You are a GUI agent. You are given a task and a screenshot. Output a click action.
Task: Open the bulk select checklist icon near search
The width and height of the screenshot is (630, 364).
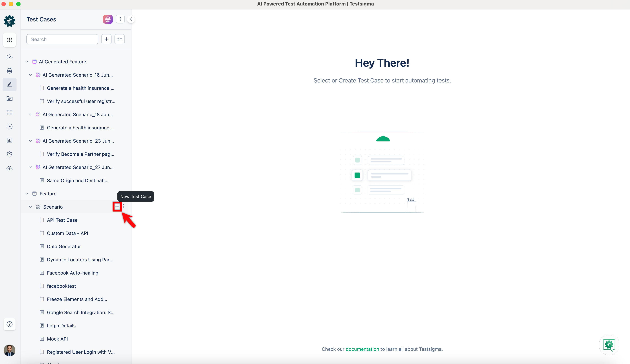119,39
